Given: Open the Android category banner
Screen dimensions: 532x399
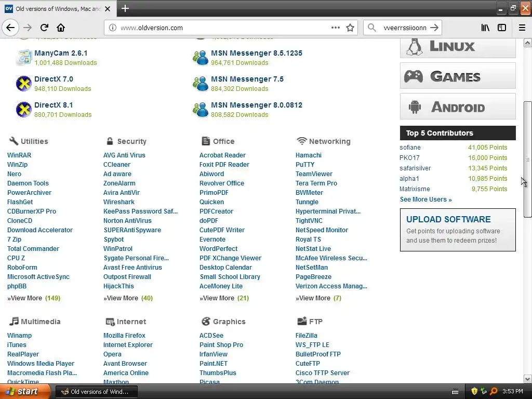Looking at the screenshot, I should (458, 106).
